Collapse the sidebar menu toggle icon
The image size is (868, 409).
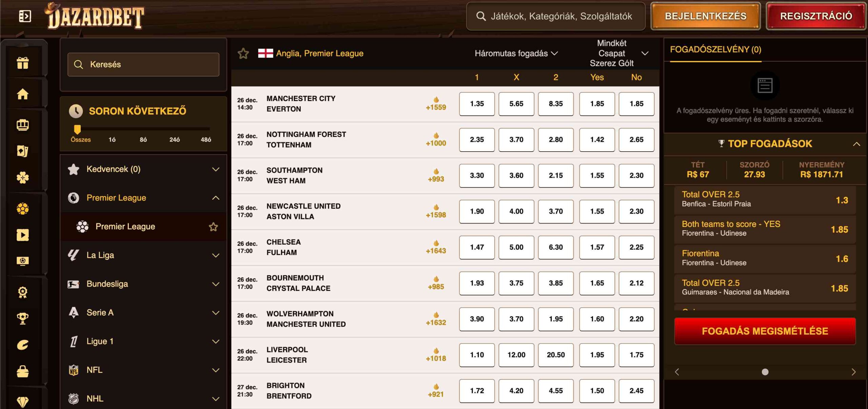pos(25,16)
